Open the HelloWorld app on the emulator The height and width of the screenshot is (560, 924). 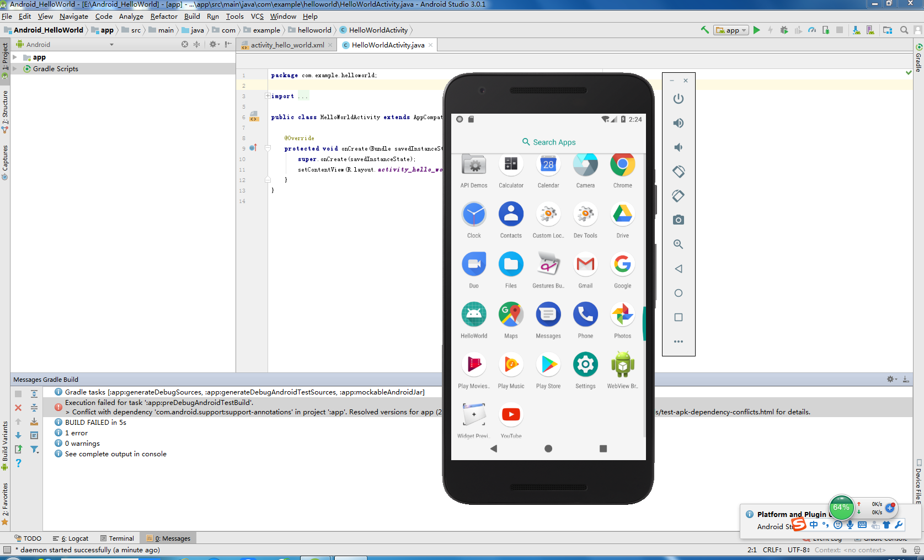(x=474, y=320)
